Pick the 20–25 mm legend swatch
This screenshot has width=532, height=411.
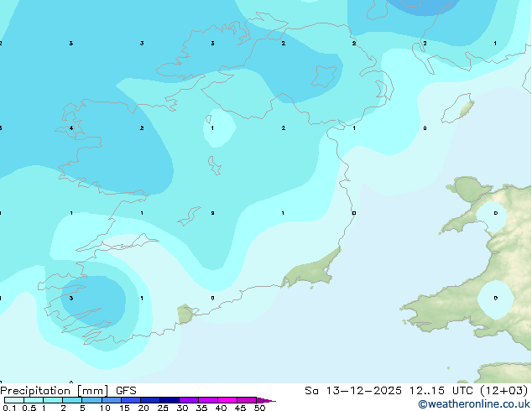coord(149,400)
